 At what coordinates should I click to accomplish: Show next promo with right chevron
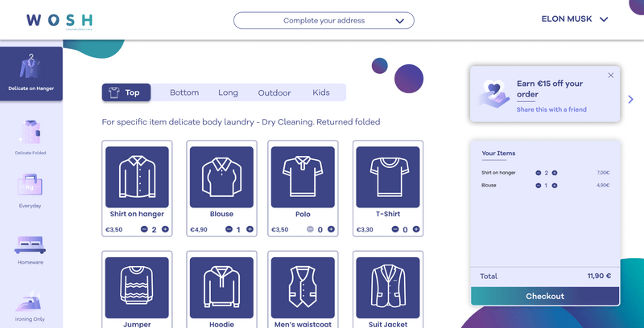tap(631, 99)
